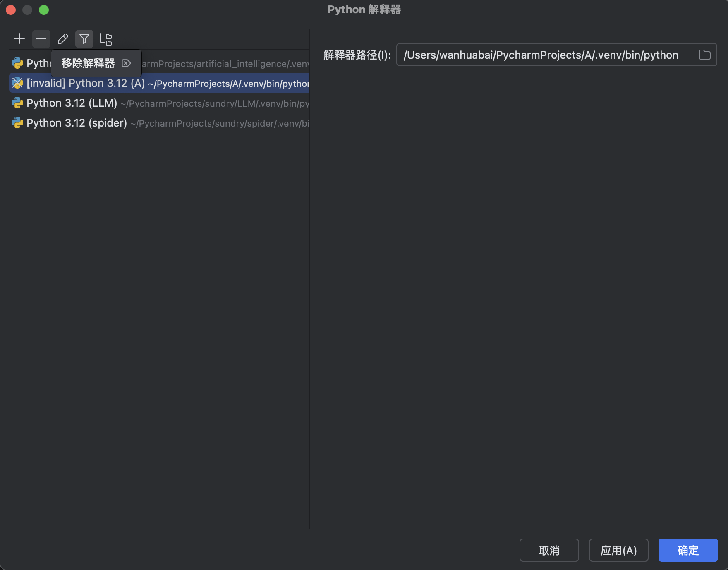This screenshot has width=728, height=570.
Task: Click the invalid interpreter warning icon
Action: (17, 83)
